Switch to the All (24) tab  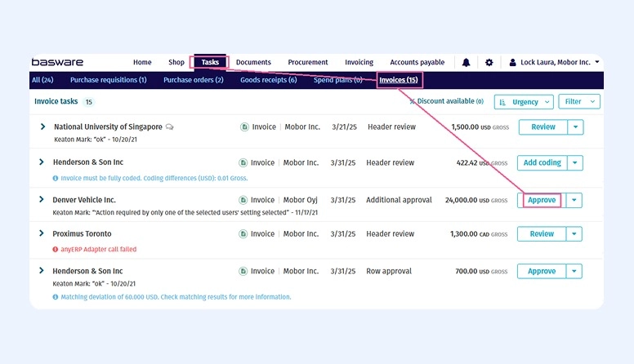(x=42, y=80)
